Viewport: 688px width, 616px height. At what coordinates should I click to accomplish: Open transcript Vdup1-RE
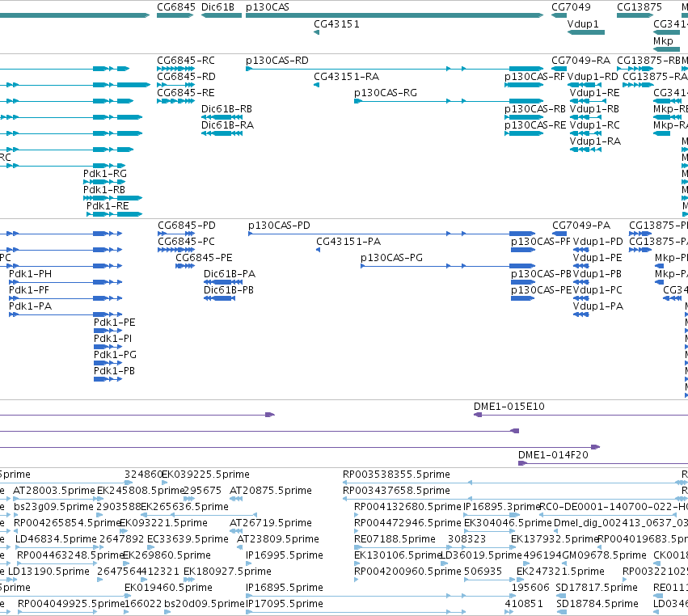(594, 93)
